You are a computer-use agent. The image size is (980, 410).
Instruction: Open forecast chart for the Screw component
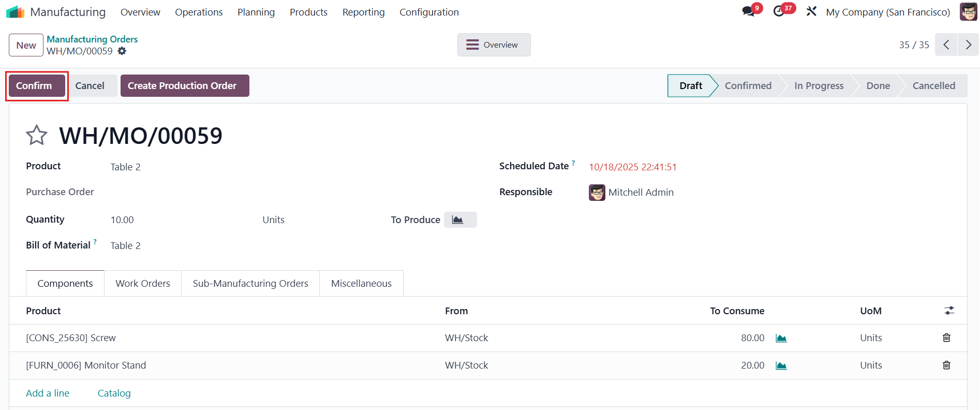coord(781,338)
